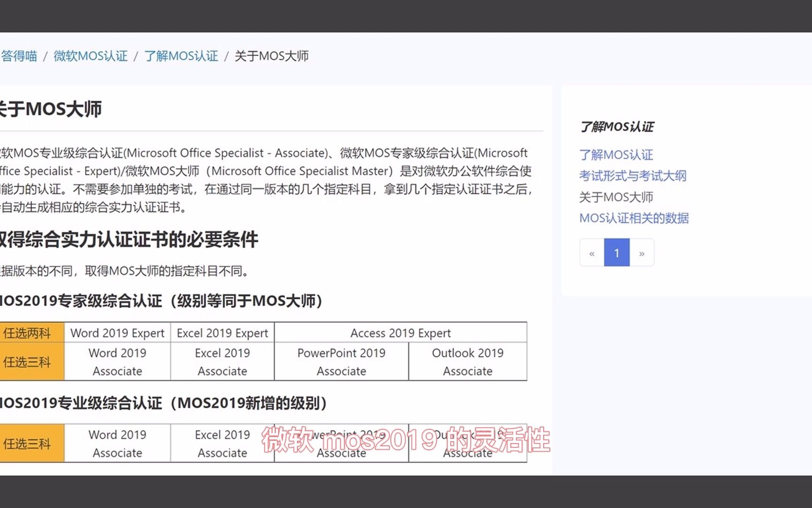Image resolution: width=812 pixels, height=508 pixels.
Task: Click Excel 2019 Expert cell
Action: point(222,333)
